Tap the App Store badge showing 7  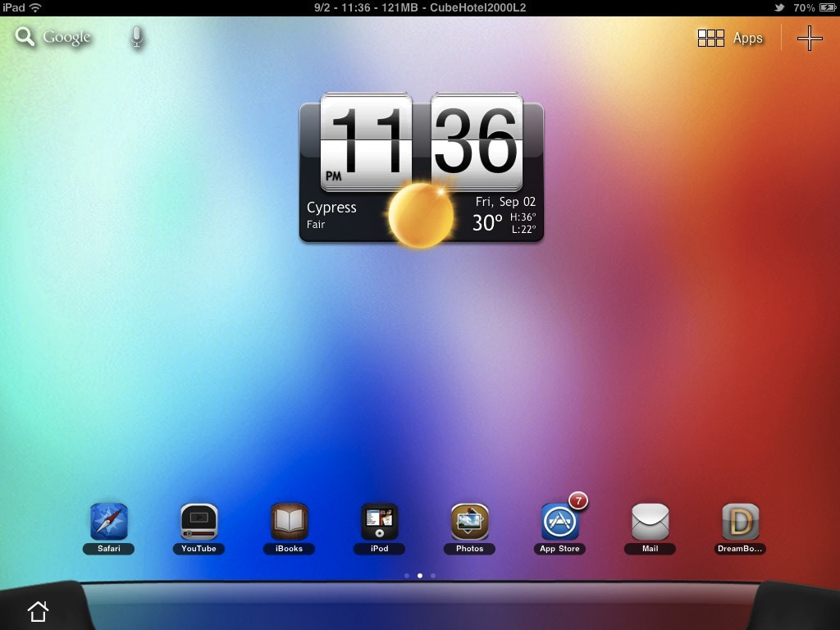[x=578, y=501]
